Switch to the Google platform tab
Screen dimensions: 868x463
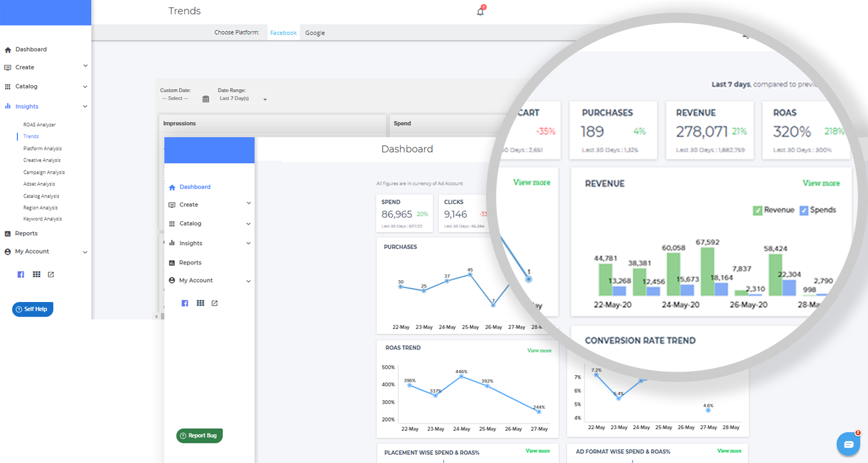[315, 33]
